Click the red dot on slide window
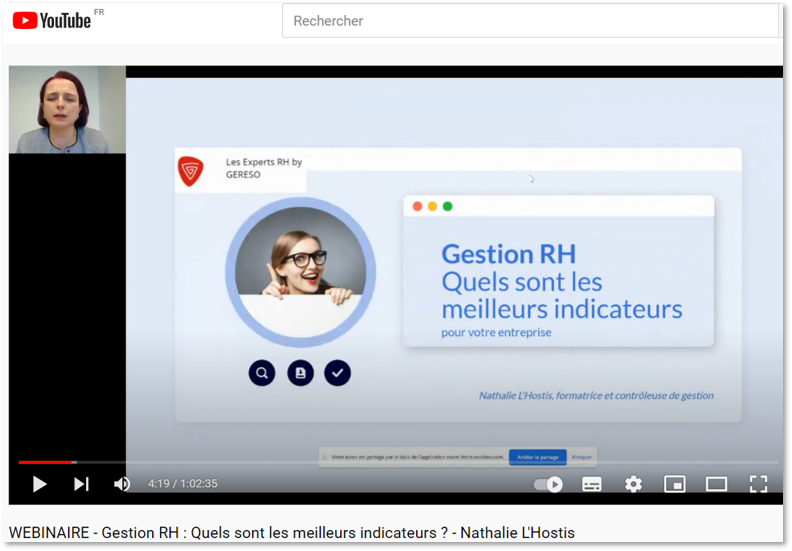This screenshot has width=792, height=551. point(417,206)
